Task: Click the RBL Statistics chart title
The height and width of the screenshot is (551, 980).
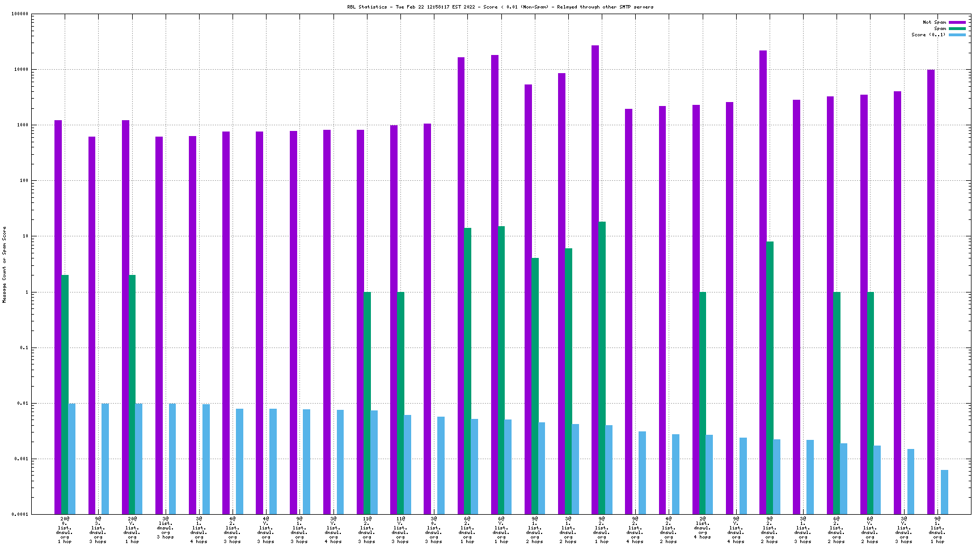Action: (x=500, y=7)
